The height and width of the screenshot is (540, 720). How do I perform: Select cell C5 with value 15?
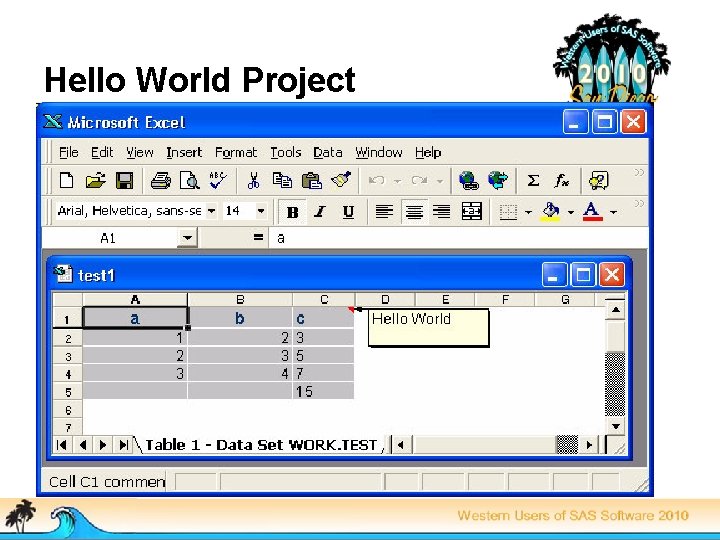pos(323,391)
